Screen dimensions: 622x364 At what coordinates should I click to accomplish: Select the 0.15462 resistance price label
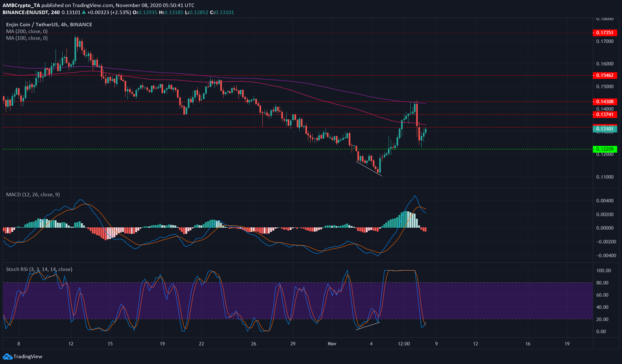tap(605, 75)
